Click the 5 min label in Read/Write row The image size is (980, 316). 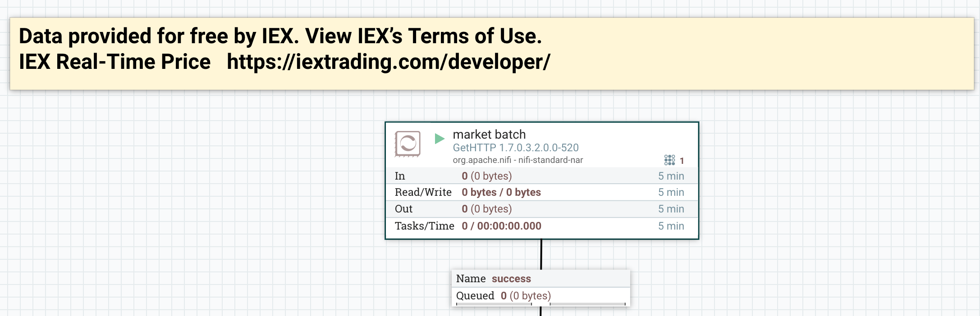pyautogui.click(x=671, y=192)
